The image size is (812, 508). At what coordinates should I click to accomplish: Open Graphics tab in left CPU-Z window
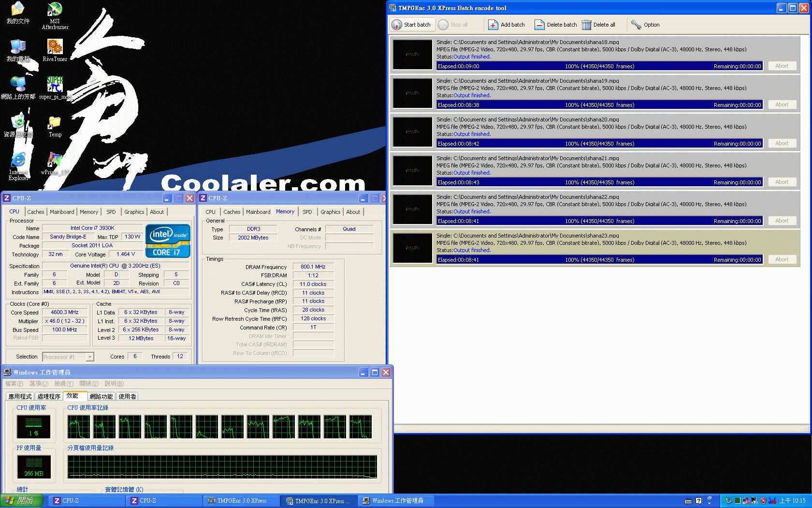coord(134,212)
